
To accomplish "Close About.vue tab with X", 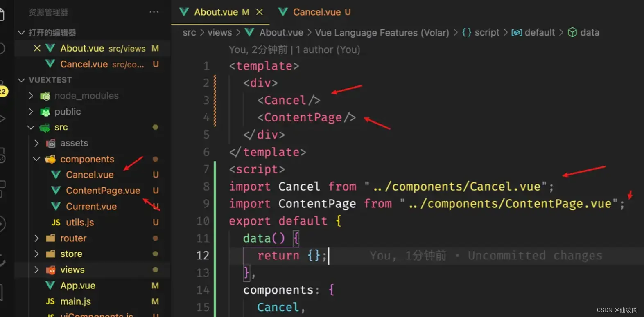I will pos(259,12).
